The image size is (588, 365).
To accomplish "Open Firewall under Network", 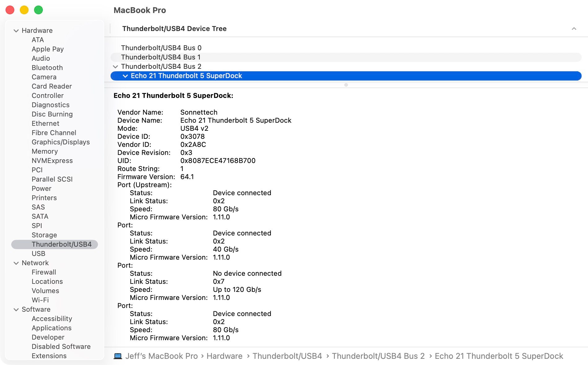I will pos(44,272).
